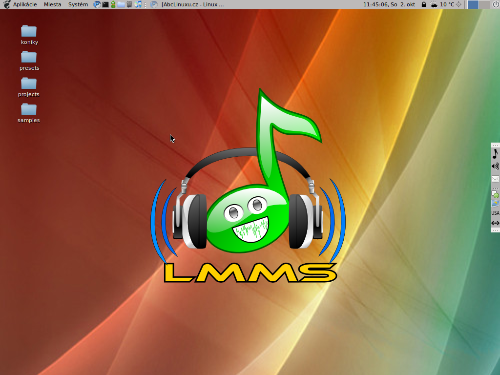
Task: Launch the black terminal icon in top panel
Action: [x=105, y=4]
